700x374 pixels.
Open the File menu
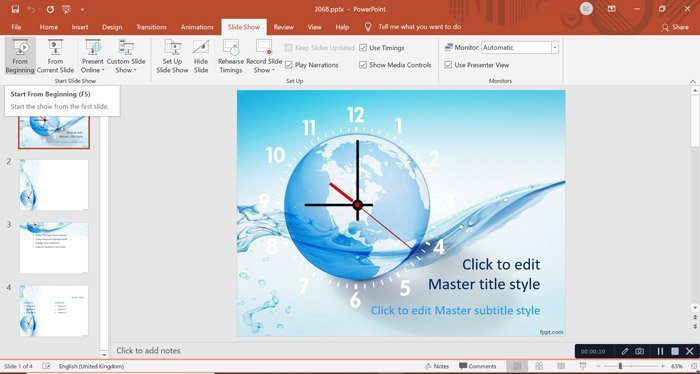[16, 27]
